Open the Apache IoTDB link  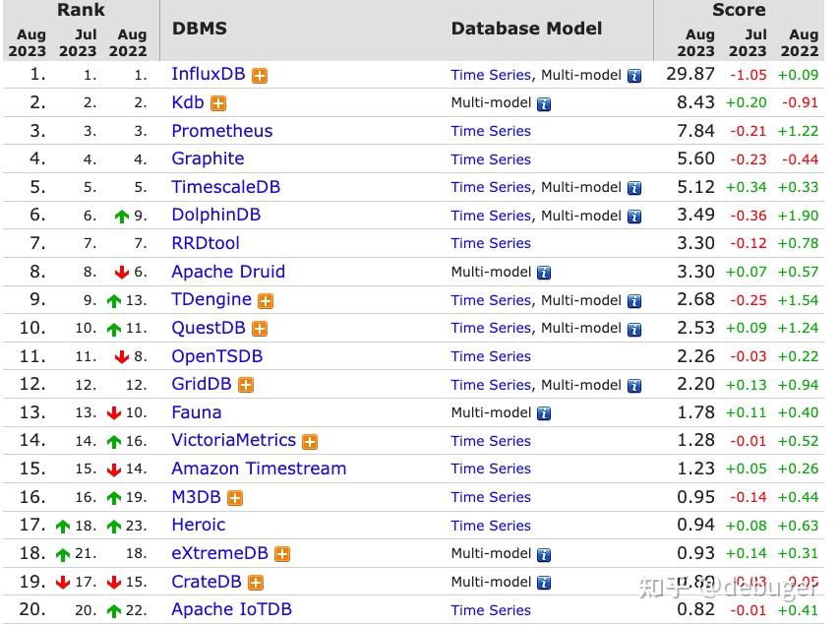point(231,609)
